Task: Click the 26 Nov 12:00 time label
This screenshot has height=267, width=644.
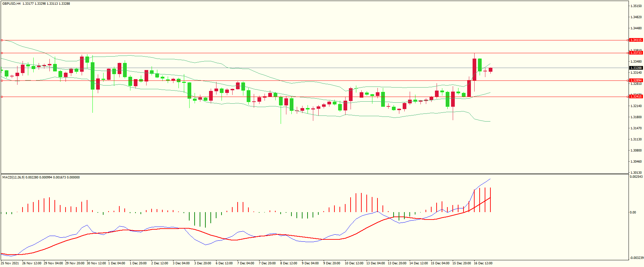Action: click(32, 263)
